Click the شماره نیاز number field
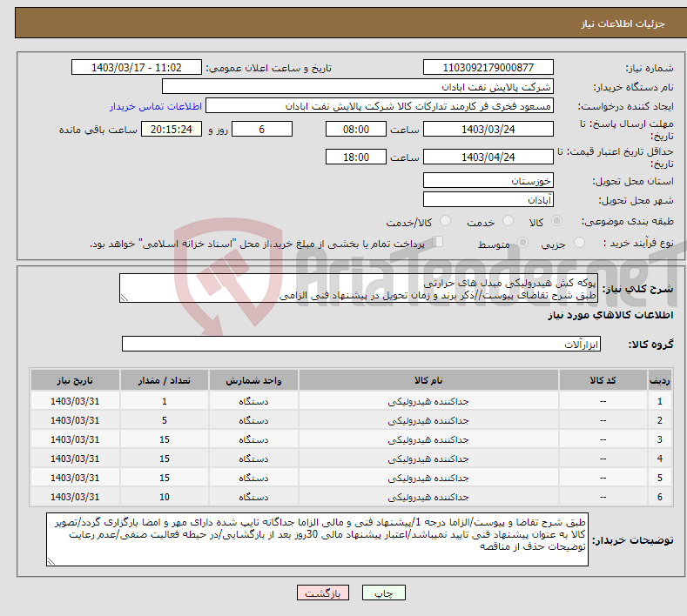687x616 pixels. click(488, 67)
